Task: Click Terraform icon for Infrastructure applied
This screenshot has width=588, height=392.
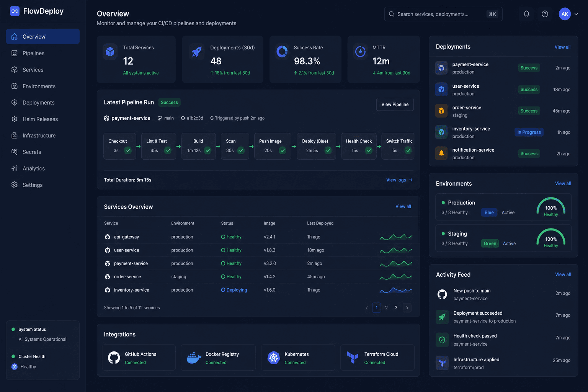Action: 442,363
